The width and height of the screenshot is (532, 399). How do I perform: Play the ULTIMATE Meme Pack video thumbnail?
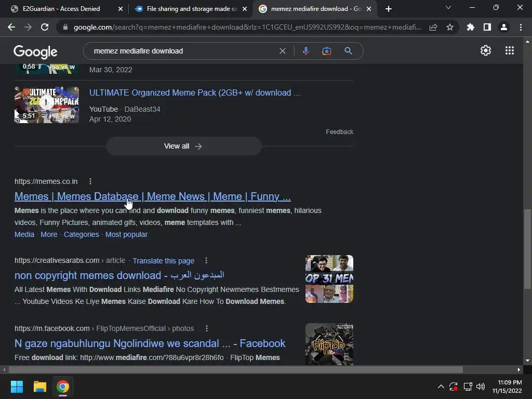click(x=47, y=105)
